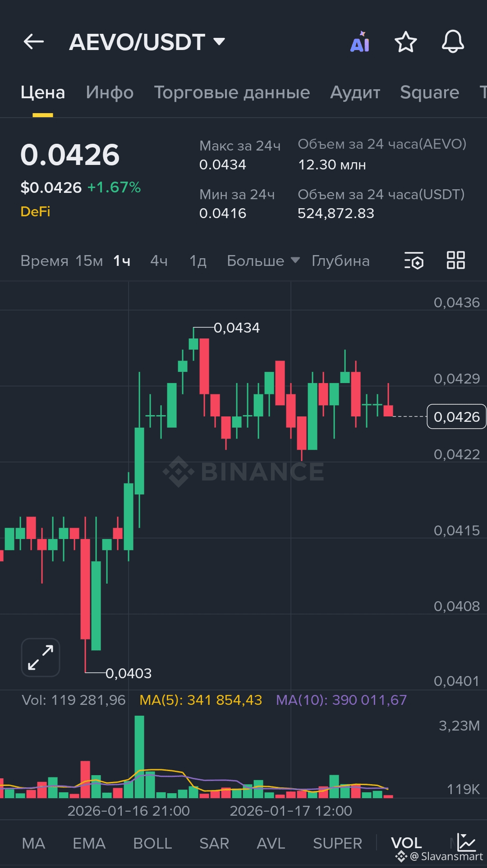Open price alerts bell icon
Screen dimensions: 487x868
coord(453,42)
